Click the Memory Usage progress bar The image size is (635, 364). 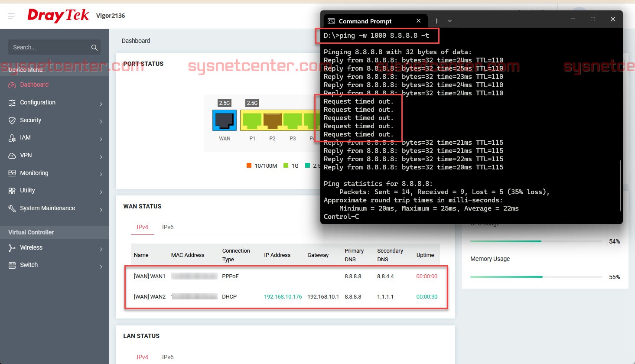coord(536,277)
